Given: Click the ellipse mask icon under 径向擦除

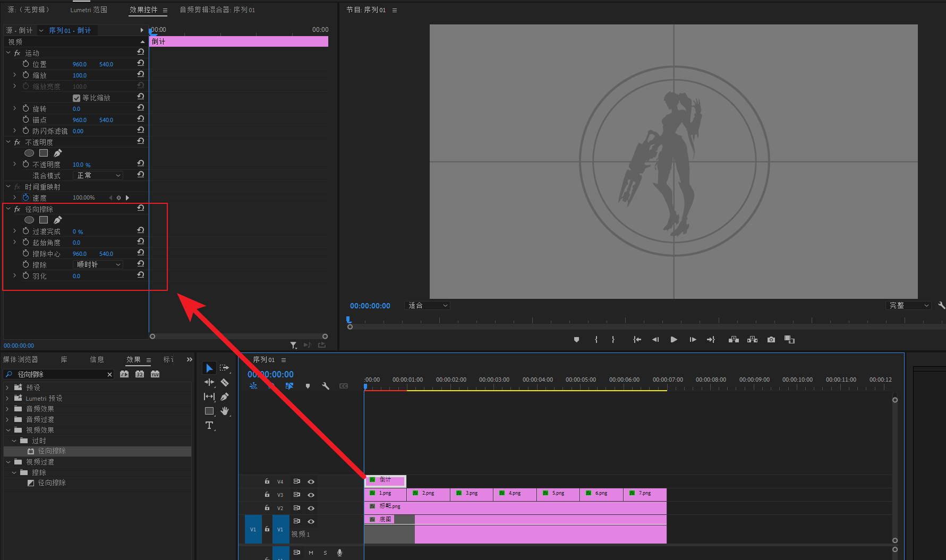Looking at the screenshot, I should click(x=29, y=220).
